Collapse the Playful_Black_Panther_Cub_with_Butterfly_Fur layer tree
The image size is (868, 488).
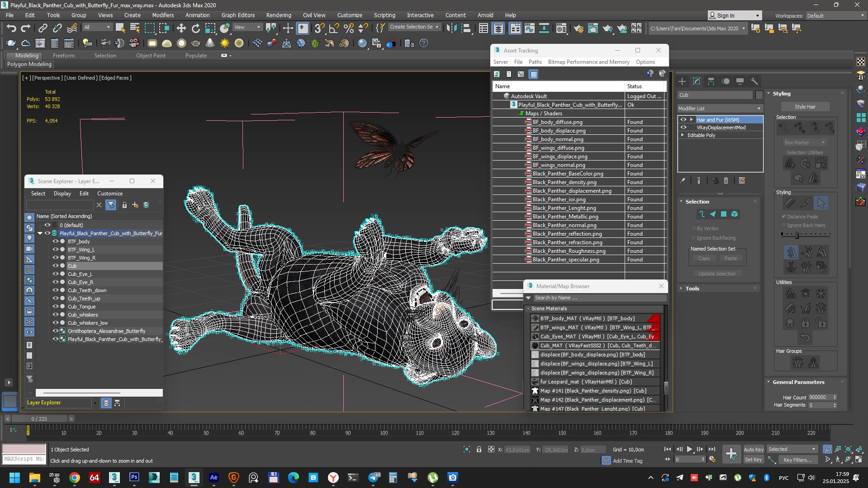pyautogui.click(x=40, y=233)
